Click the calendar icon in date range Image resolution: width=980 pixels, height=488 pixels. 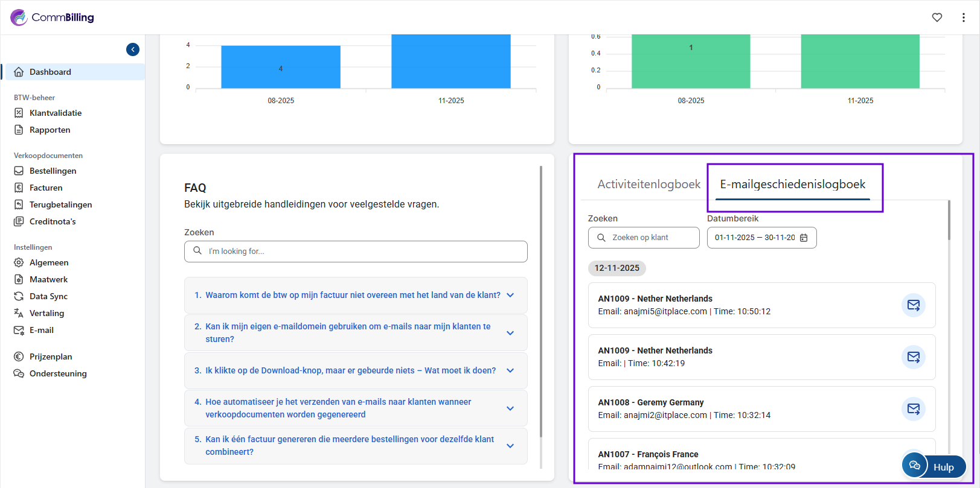click(x=804, y=238)
